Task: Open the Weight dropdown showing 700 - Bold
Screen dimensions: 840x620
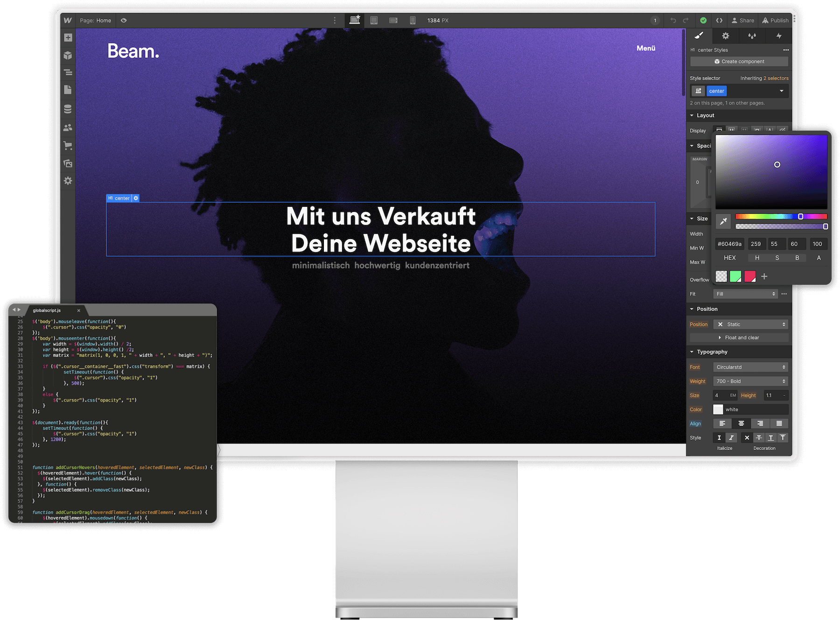Action: (x=750, y=381)
